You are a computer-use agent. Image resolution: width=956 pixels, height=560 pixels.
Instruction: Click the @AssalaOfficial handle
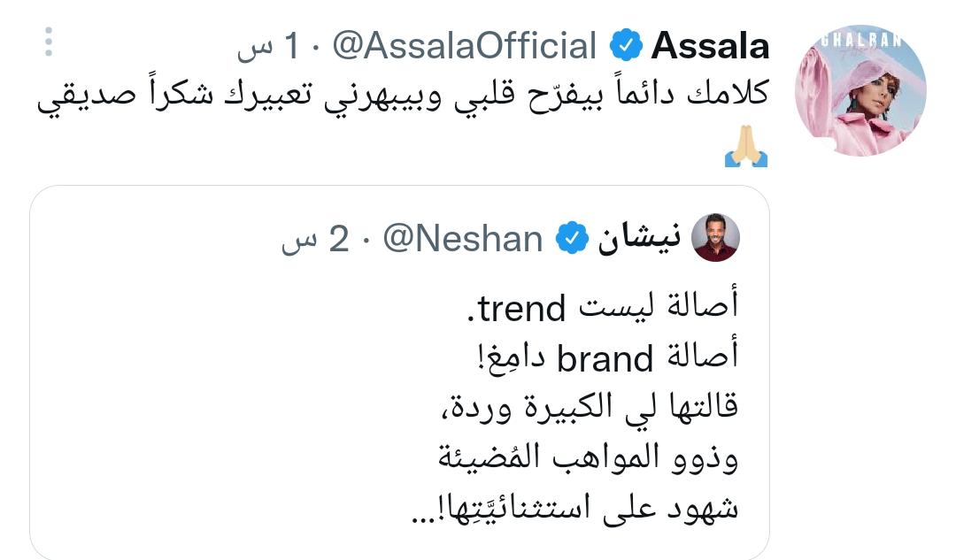(x=464, y=46)
